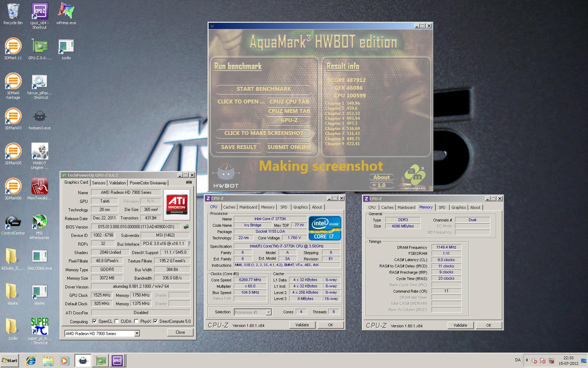Click Validate in CPU-Z CPU window
588x368 pixels.
click(302, 325)
